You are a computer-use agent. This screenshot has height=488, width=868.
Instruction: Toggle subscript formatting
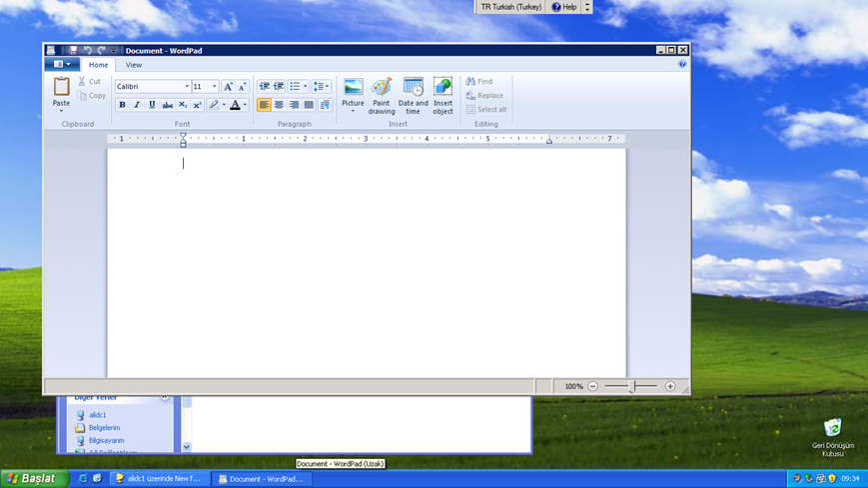[182, 105]
